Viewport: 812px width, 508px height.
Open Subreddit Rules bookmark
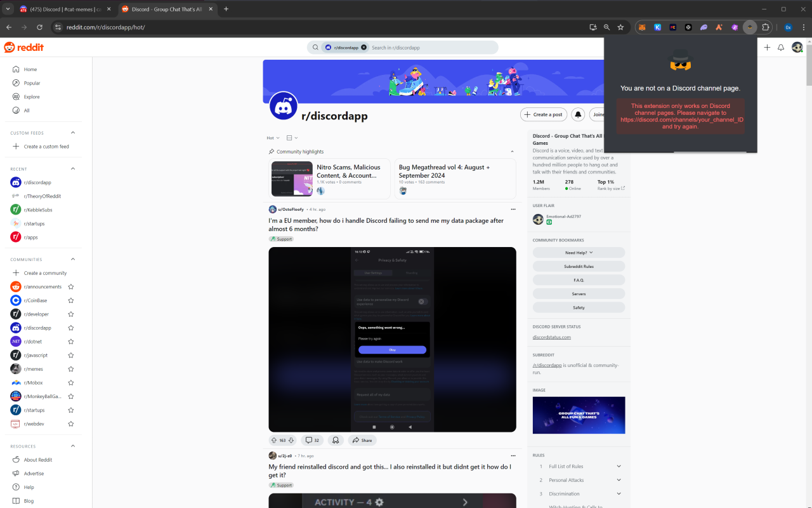(579, 266)
